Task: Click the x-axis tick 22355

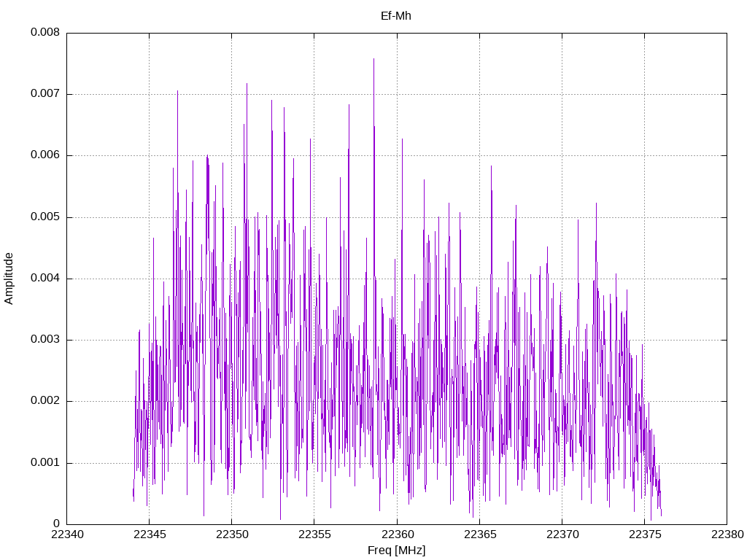Action: [314, 534]
